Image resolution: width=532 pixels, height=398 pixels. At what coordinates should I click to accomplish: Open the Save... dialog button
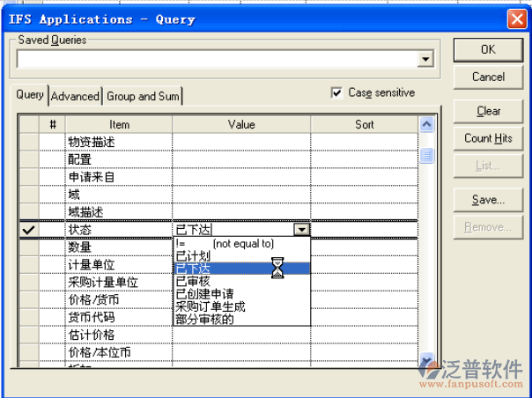[x=488, y=200]
